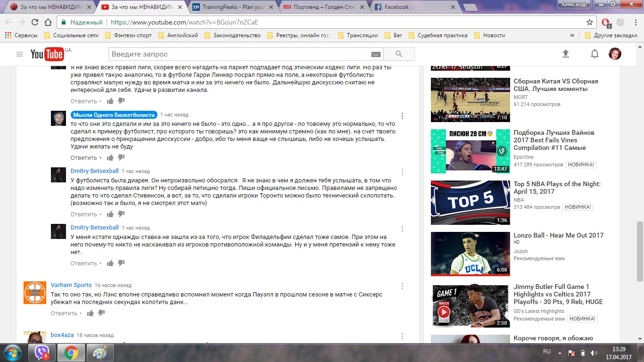Open the browser home page button
Screen dimensions: 644x362
tap(48, 22)
